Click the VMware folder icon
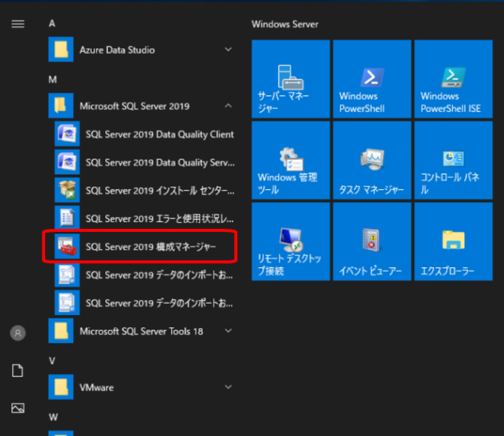Image resolution: width=504 pixels, height=436 pixels. pos(61,387)
